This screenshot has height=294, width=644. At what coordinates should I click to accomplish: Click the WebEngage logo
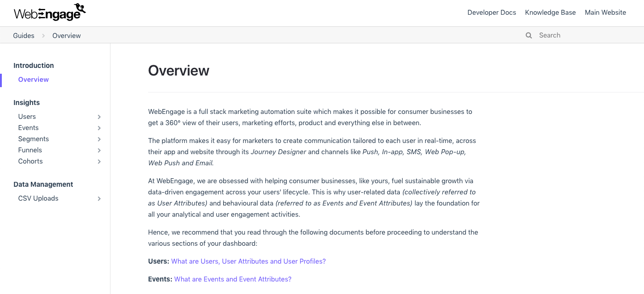point(50,13)
